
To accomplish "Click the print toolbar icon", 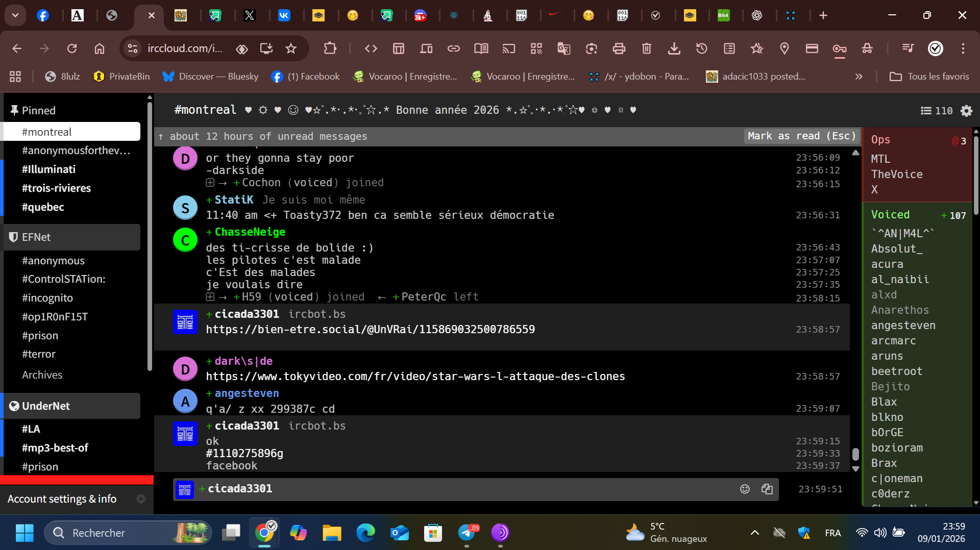I will tap(619, 48).
